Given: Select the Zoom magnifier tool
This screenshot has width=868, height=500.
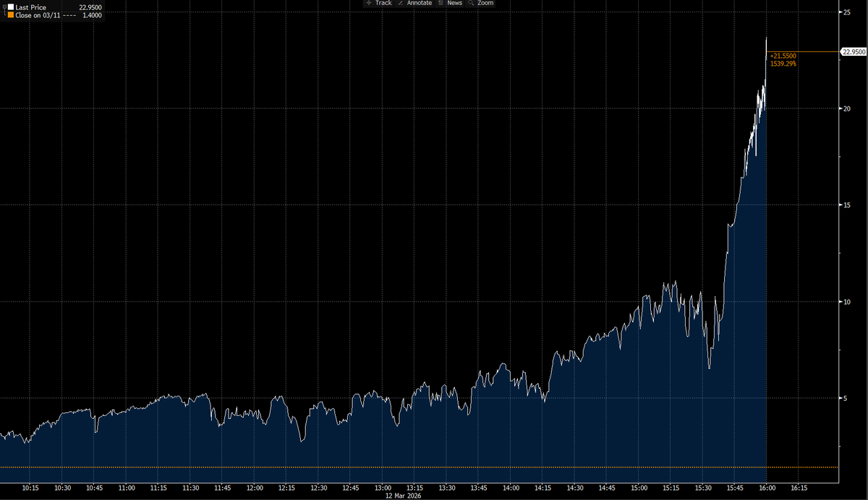Looking at the screenshot, I should click(481, 4).
